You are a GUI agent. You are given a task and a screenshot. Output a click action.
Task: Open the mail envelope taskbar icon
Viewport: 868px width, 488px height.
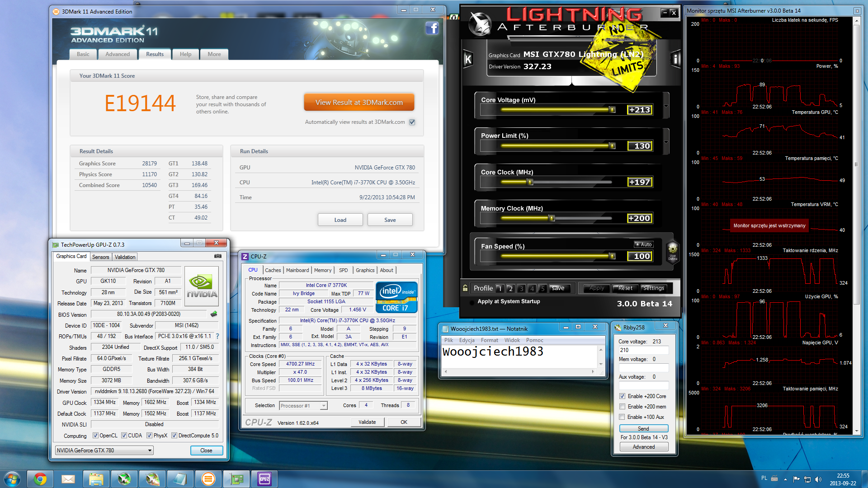pyautogui.click(x=68, y=479)
